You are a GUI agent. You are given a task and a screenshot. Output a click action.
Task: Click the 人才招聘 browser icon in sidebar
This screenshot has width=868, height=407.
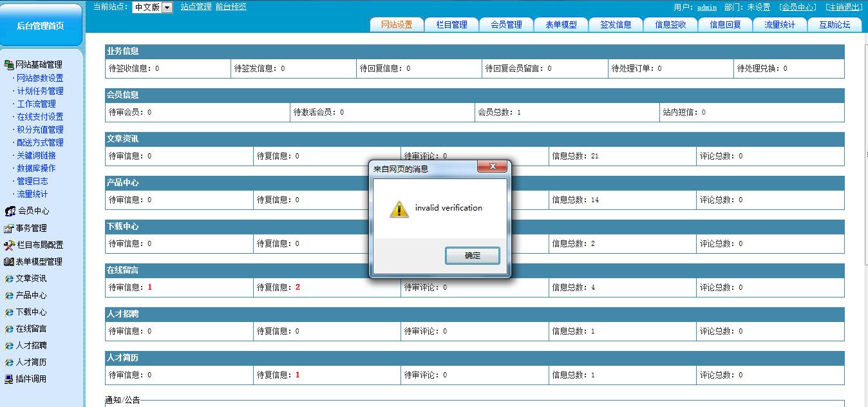[x=9, y=346]
